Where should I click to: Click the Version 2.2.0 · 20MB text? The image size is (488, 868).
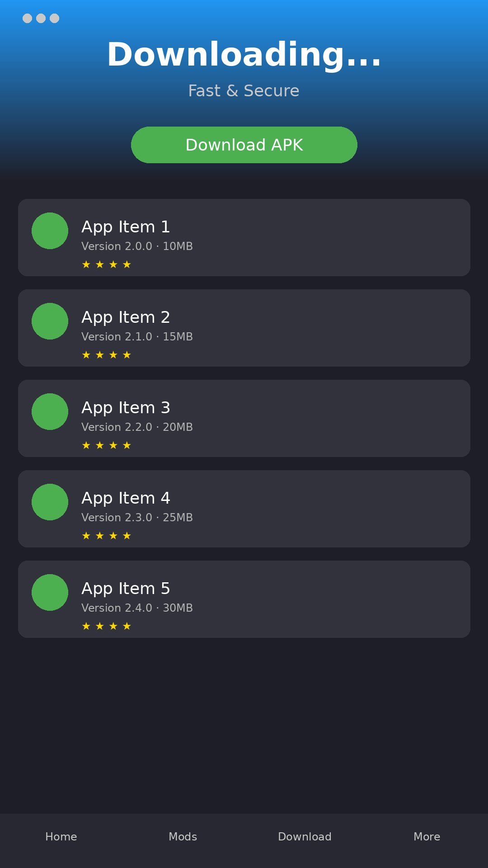(137, 427)
